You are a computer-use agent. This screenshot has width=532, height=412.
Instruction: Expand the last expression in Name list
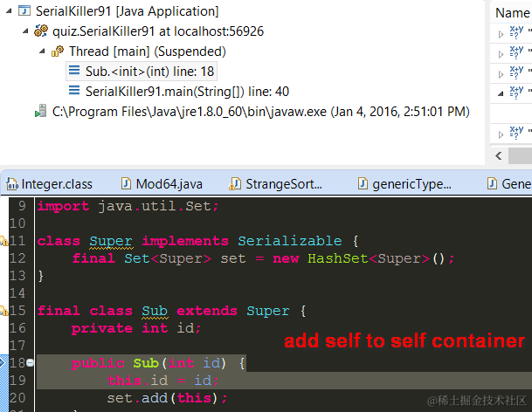pos(501,134)
